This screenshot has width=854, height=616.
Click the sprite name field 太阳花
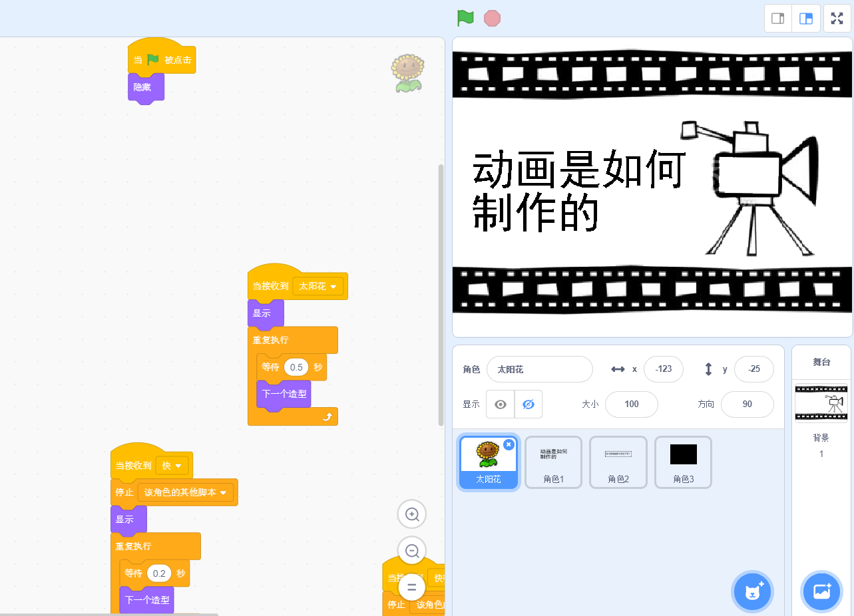click(539, 369)
